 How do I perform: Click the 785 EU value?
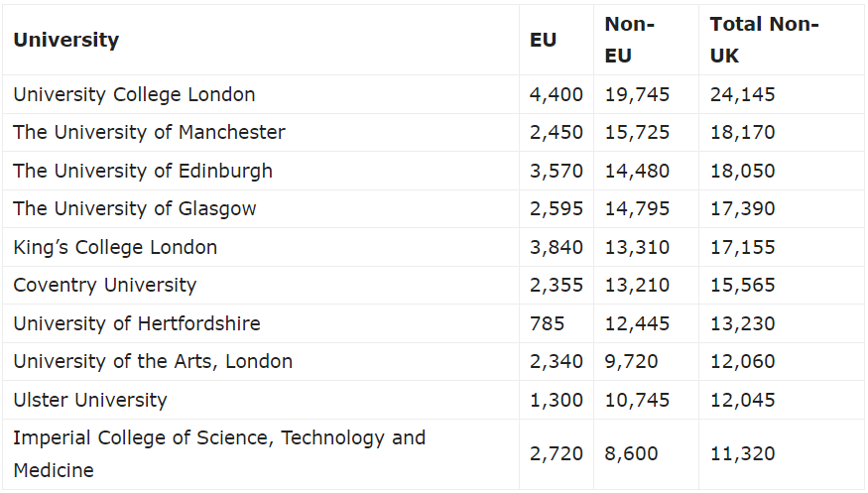point(547,323)
